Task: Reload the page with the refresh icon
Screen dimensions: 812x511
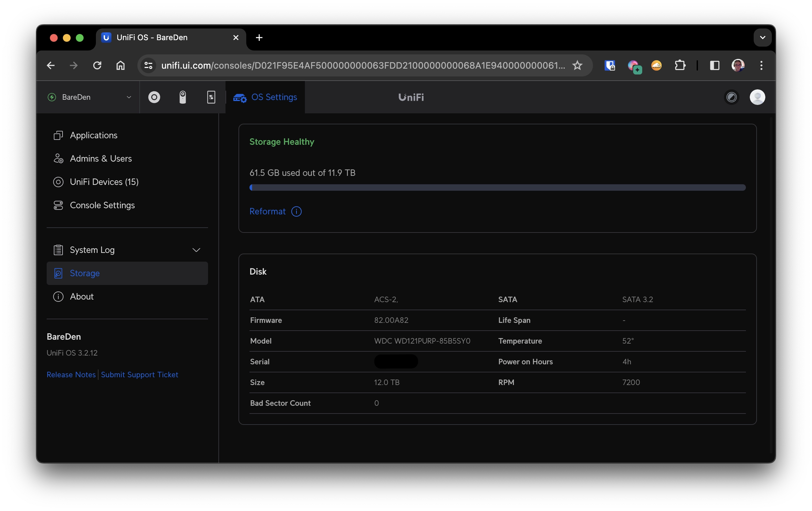Action: [97, 65]
